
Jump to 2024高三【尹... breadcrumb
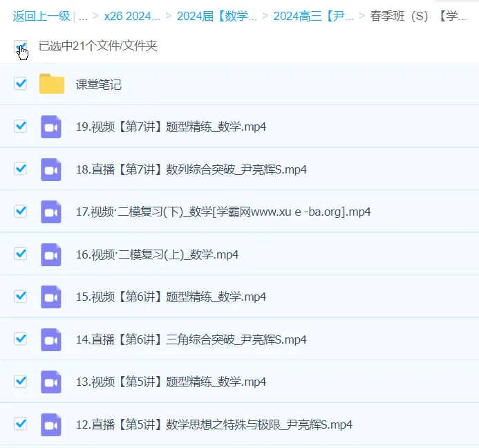[x=313, y=16]
